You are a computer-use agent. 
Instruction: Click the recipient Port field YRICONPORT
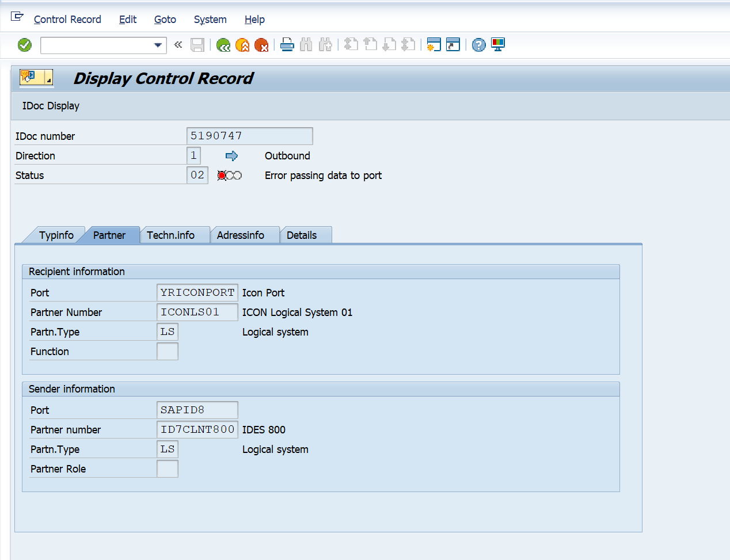197,293
